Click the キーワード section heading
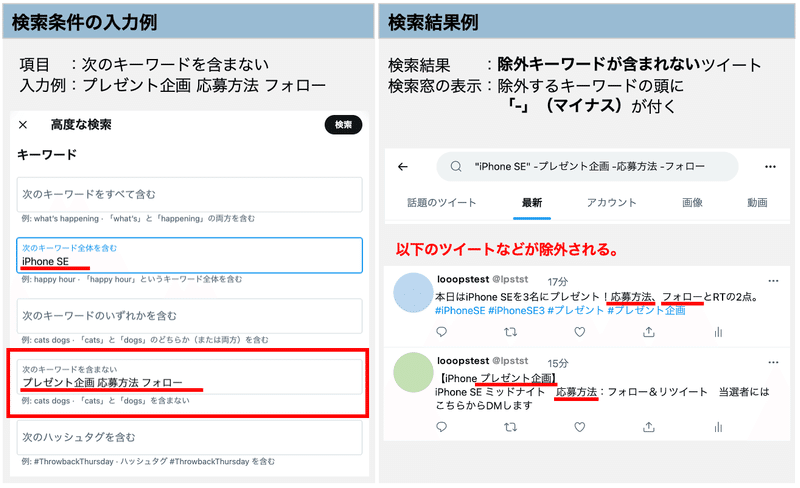 (47, 155)
